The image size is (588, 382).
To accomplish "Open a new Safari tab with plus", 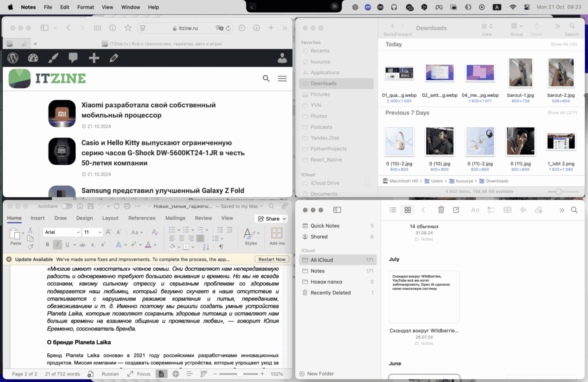I will point(271,28).
